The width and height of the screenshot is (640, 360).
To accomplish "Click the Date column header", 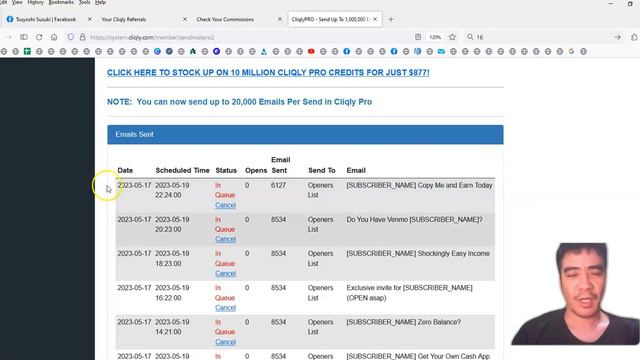I will (125, 171).
